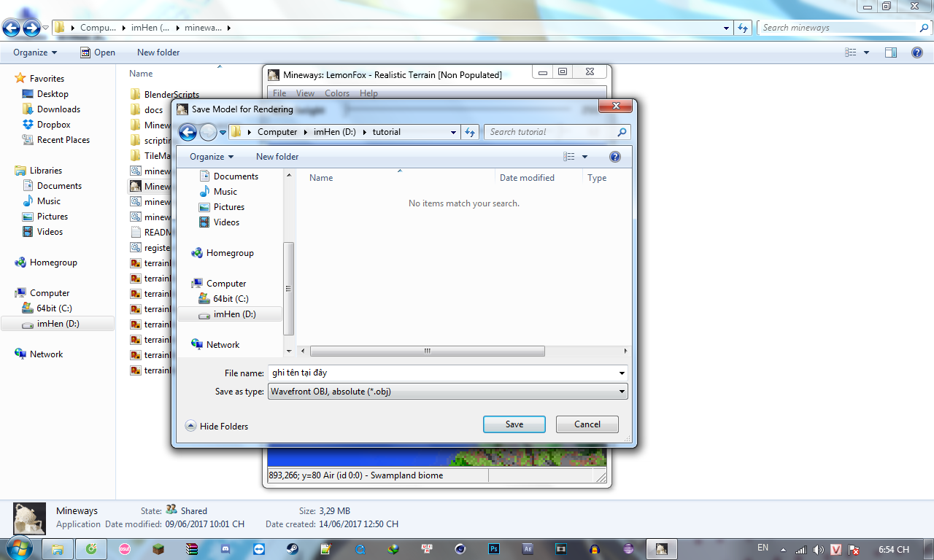The height and width of the screenshot is (560, 934).
Task: Sort by the Type column in the Save dialog
Action: click(x=597, y=178)
